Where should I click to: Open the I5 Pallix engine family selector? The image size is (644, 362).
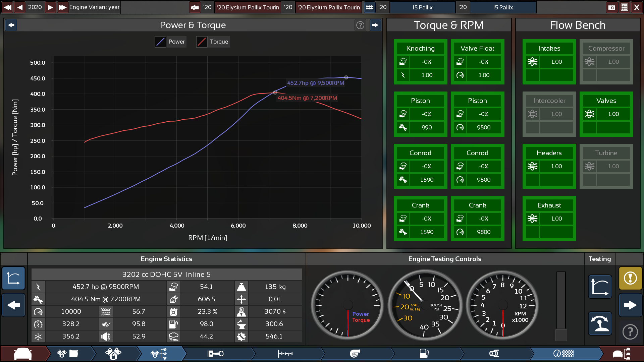[x=422, y=7]
